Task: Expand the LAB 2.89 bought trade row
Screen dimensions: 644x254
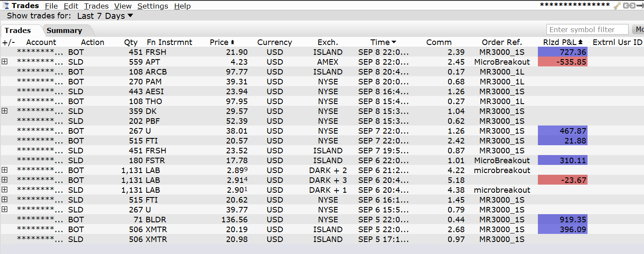Action: click(x=5, y=170)
